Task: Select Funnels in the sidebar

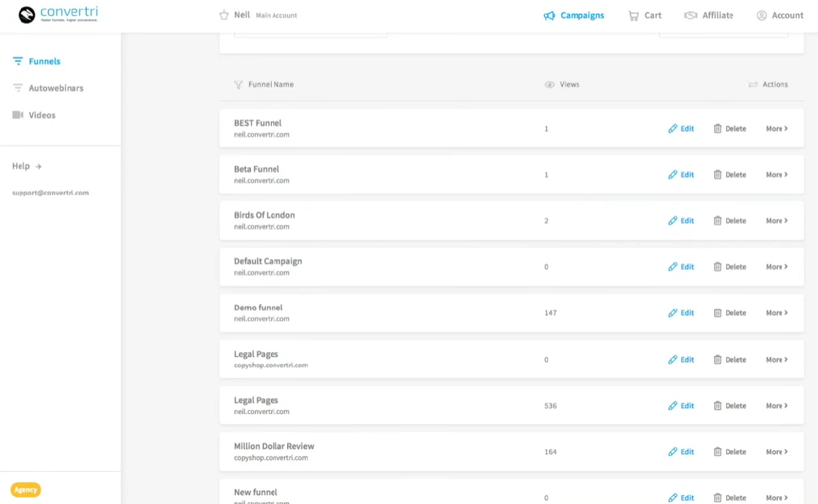Action: click(x=44, y=61)
